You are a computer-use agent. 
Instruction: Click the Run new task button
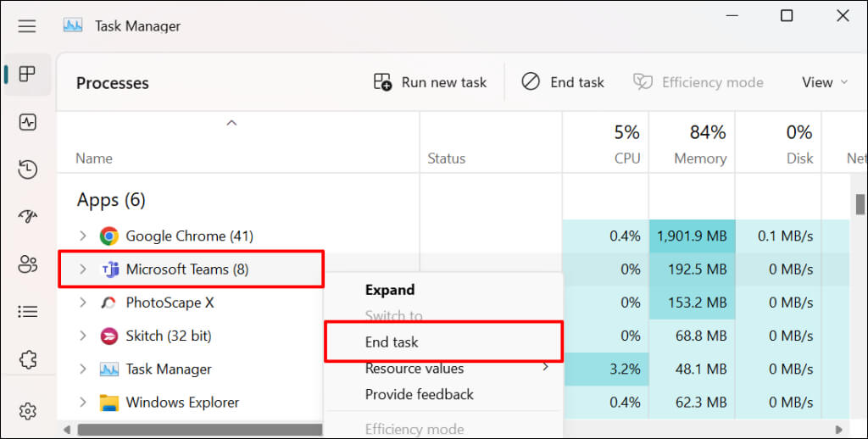click(x=431, y=82)
